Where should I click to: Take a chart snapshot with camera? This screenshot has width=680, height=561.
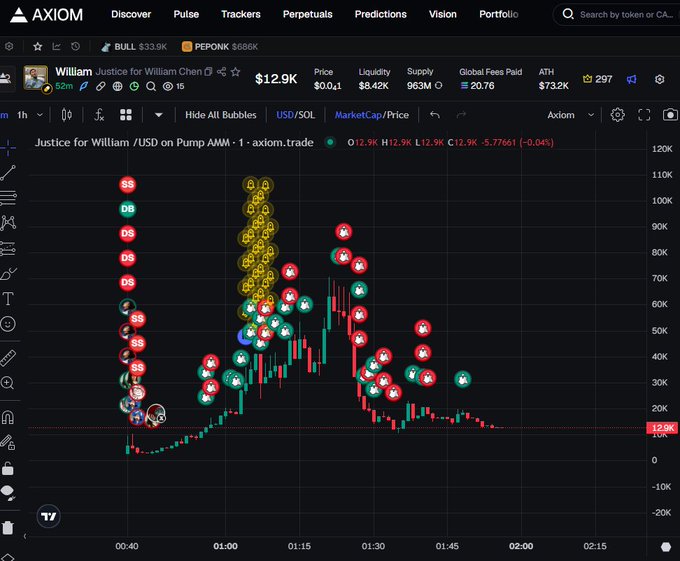coord(670,114)
